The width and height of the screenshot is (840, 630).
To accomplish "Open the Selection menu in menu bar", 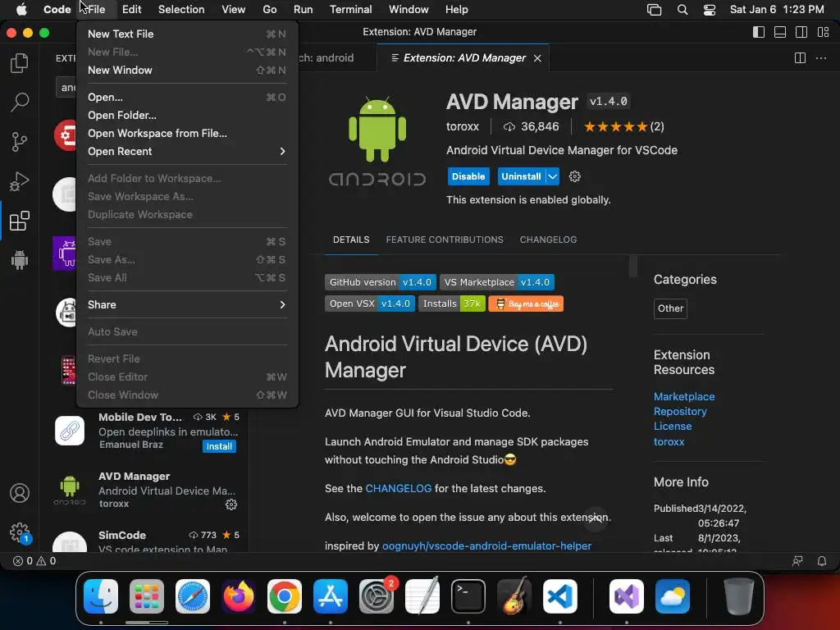I will click(181, 10).
